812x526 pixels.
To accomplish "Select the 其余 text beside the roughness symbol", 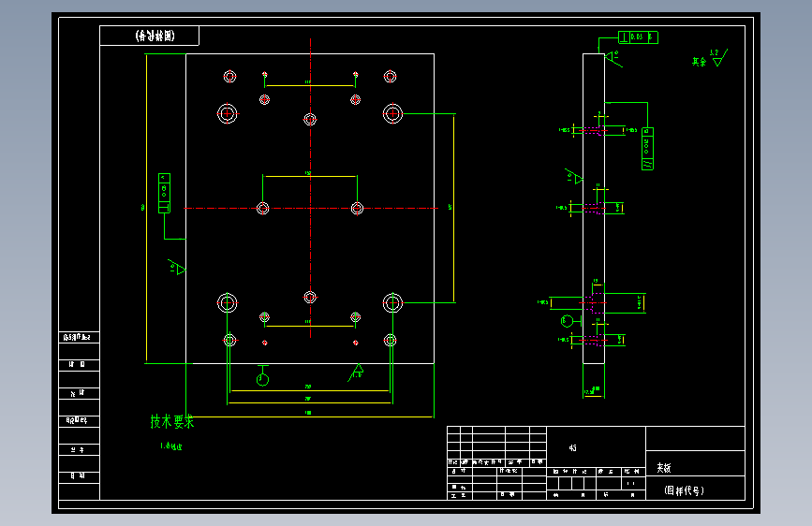I will (699, 62).
